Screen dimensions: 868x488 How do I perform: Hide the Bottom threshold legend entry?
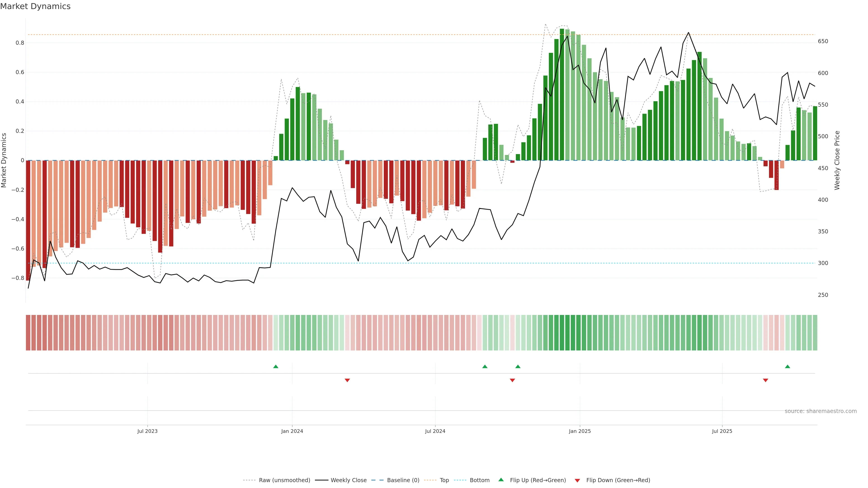[479, 480]
